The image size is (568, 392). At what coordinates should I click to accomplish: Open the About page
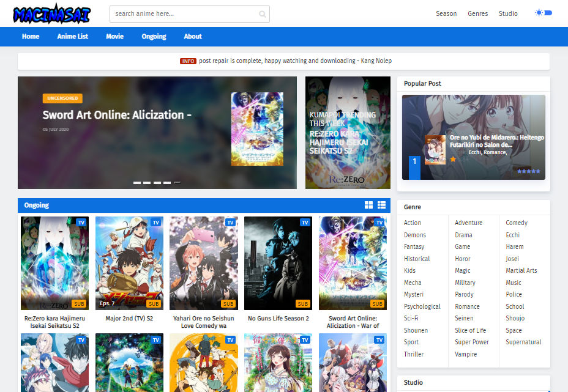(x=193, y=36)
